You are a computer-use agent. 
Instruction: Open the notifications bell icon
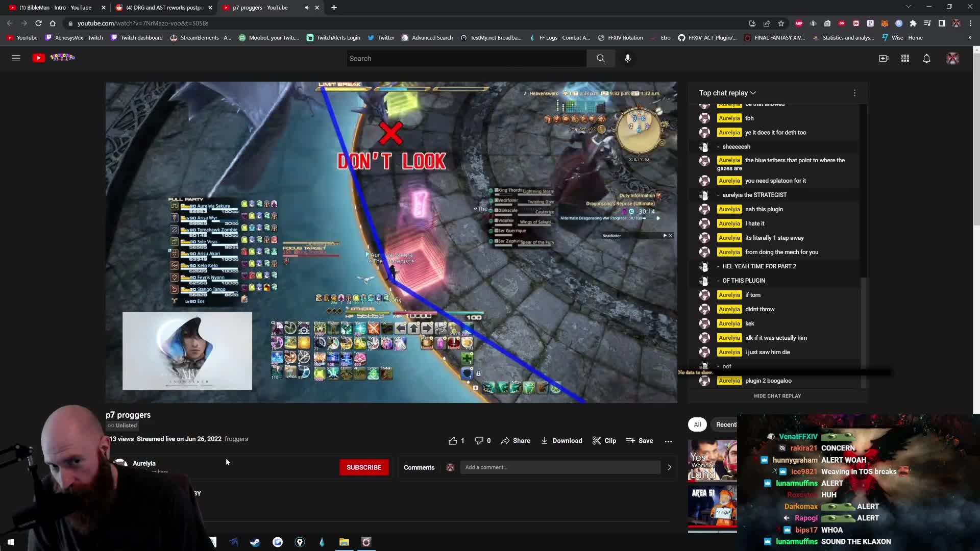point(926,58)
